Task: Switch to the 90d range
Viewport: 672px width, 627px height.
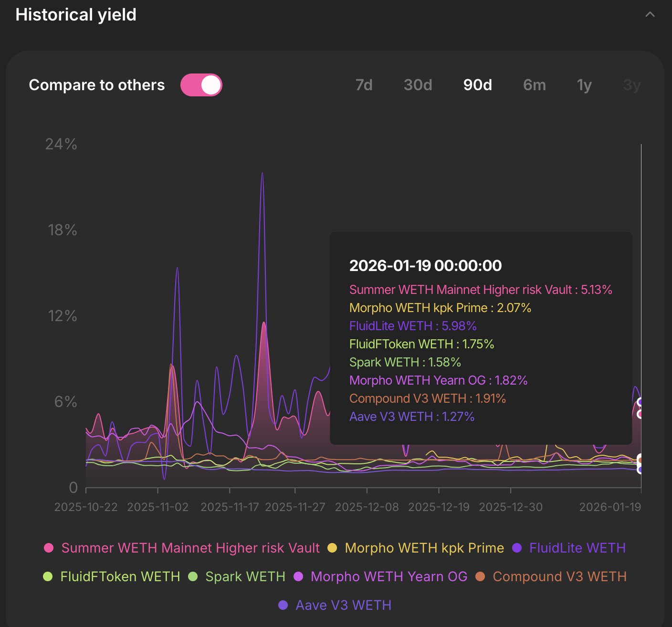Action: [477, 85]
